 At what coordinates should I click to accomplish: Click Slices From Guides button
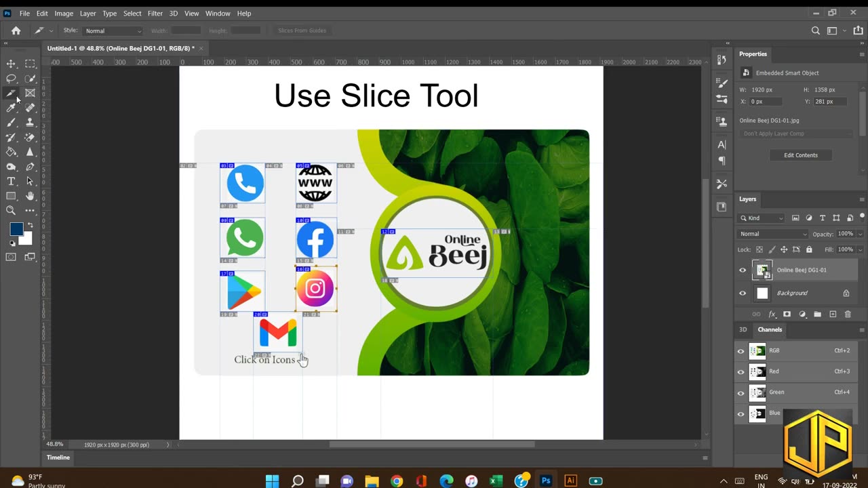[x=302, y=30]
